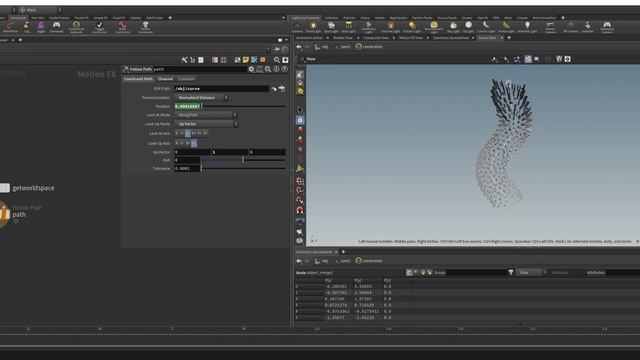Open the View menu in scene viewport
640x360 pixels.
[311, 59]
